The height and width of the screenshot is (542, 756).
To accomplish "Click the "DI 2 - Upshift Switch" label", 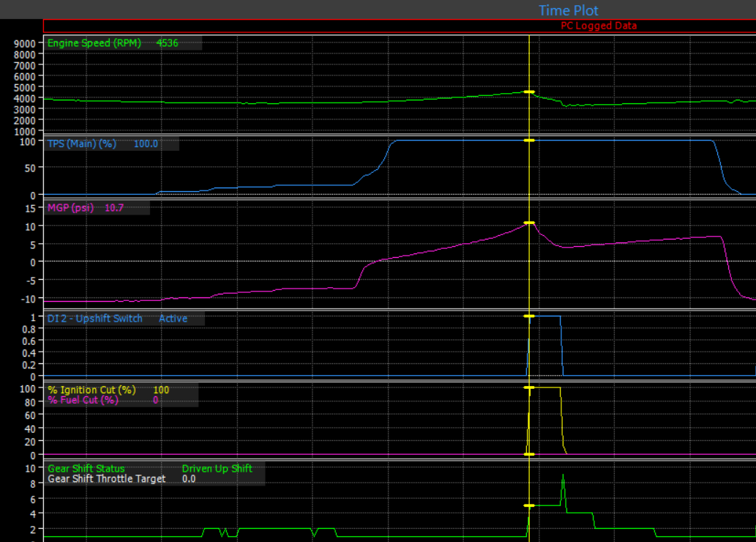I will (x=94, y=319).
